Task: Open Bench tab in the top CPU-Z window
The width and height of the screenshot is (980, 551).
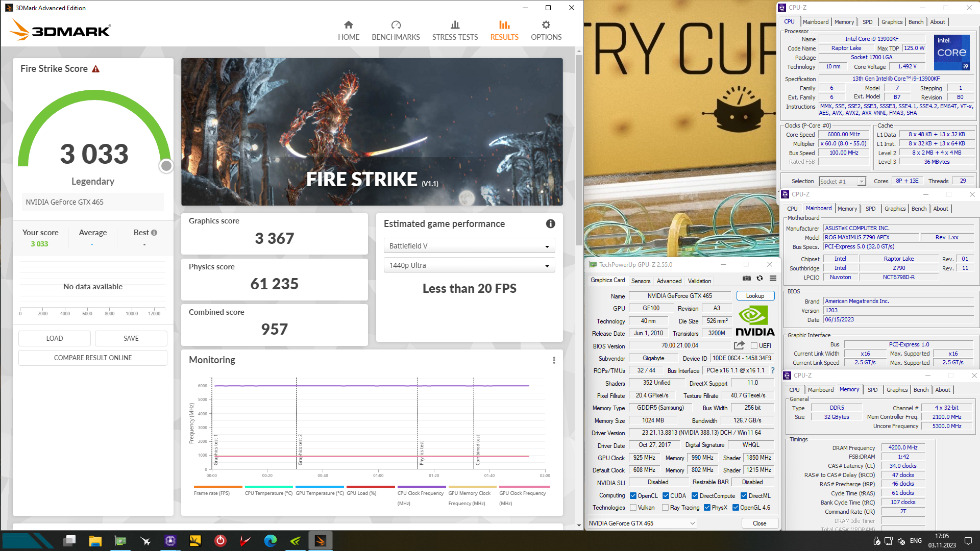Action: 916,22
